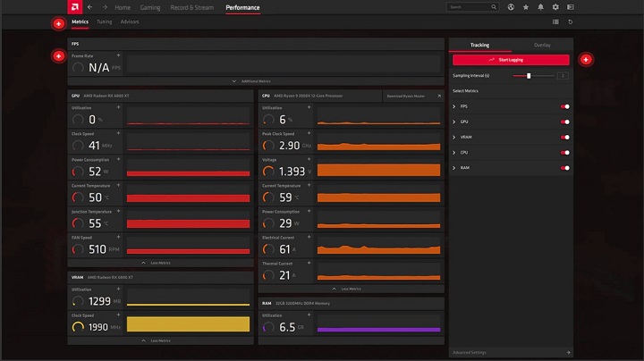
Task: Click the search magnifier icon
Action: (x=494, y=7)
